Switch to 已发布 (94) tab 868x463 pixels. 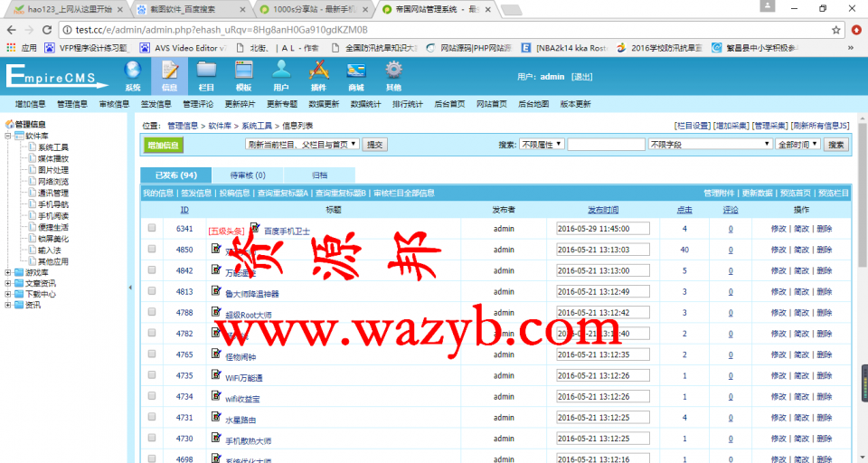pyautogui.click(x=176, y=175)
